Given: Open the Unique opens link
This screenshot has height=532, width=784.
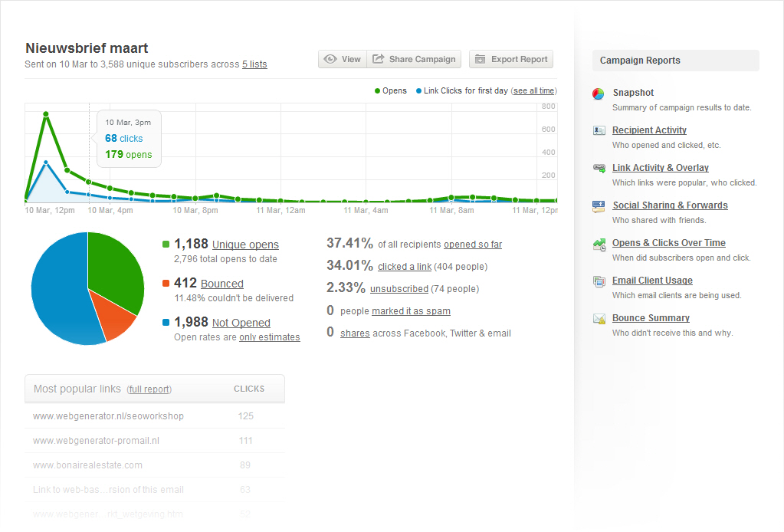Looking at the screenshot, I should pos(245,245).
